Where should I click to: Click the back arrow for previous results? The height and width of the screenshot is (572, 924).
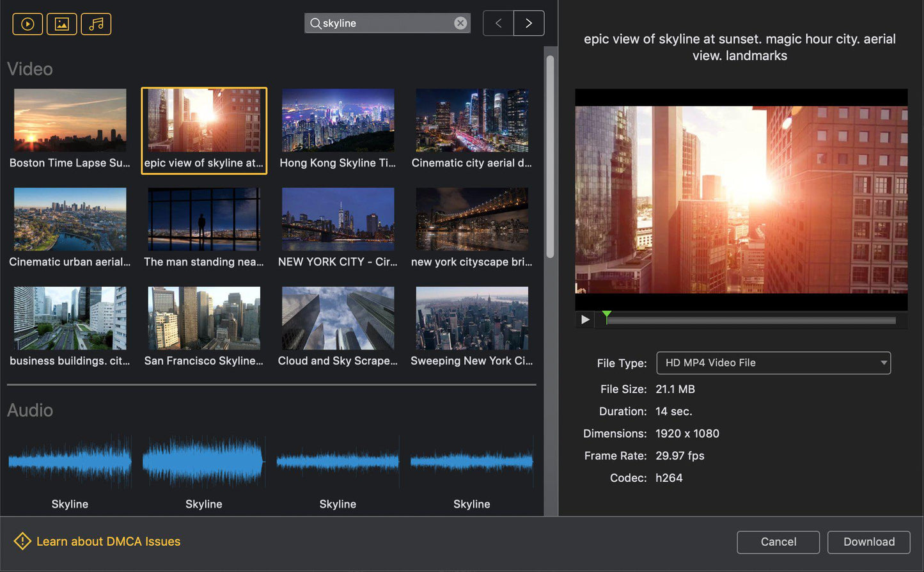pyautogui.click(x=498, y=23)
